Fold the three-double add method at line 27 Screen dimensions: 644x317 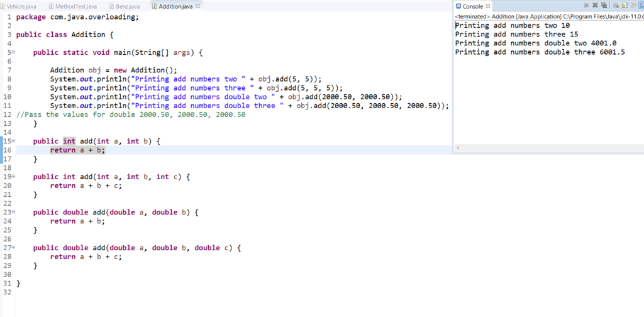point(13,248)
